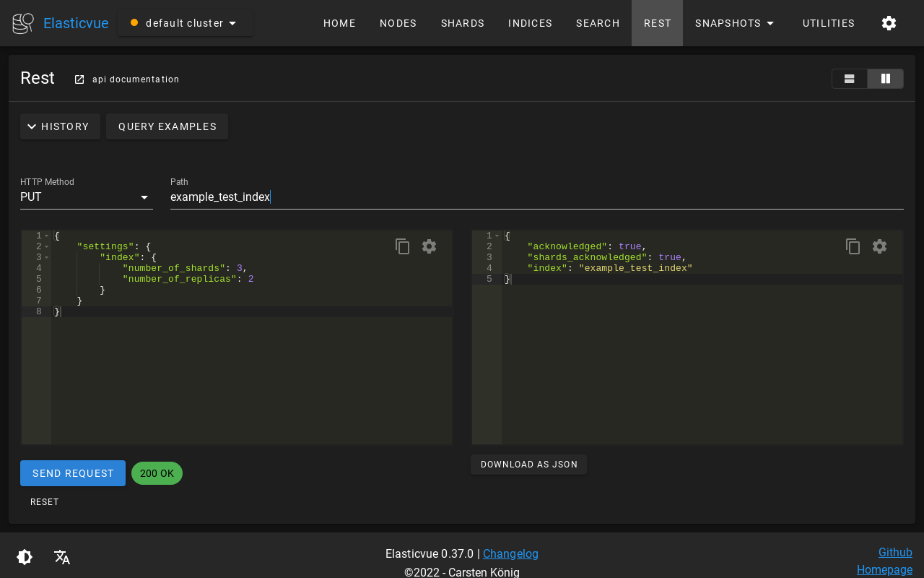Open the settings gear in the top navigation
This screenshot has width=924, height=578.
(889, 23)
